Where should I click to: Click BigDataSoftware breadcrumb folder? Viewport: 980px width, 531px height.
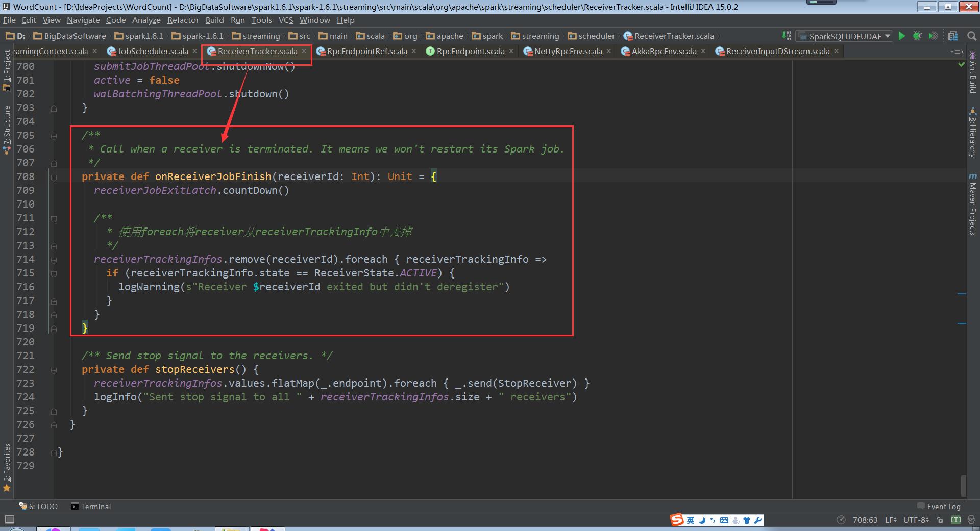(70, 36)
